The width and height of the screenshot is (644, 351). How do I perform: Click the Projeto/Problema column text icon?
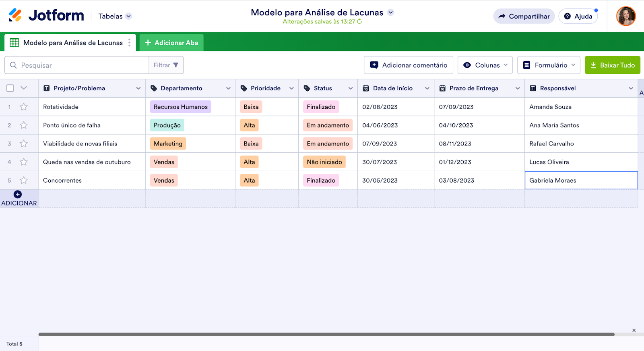point(47,88)
